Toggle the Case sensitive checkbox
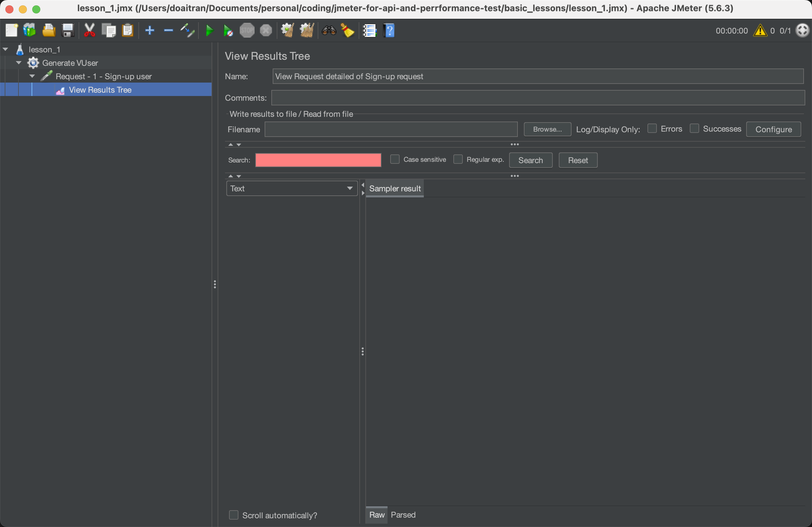Screen dimensions: 812x527 395,159
